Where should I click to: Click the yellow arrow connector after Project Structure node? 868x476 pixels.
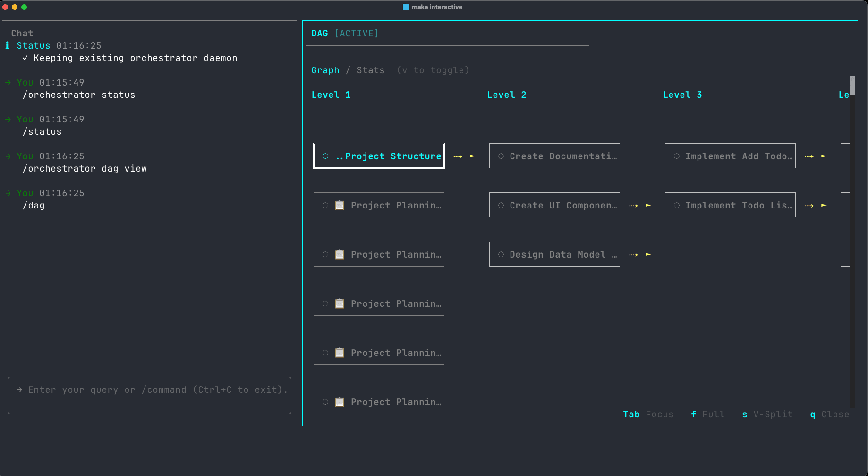[464, 156]
